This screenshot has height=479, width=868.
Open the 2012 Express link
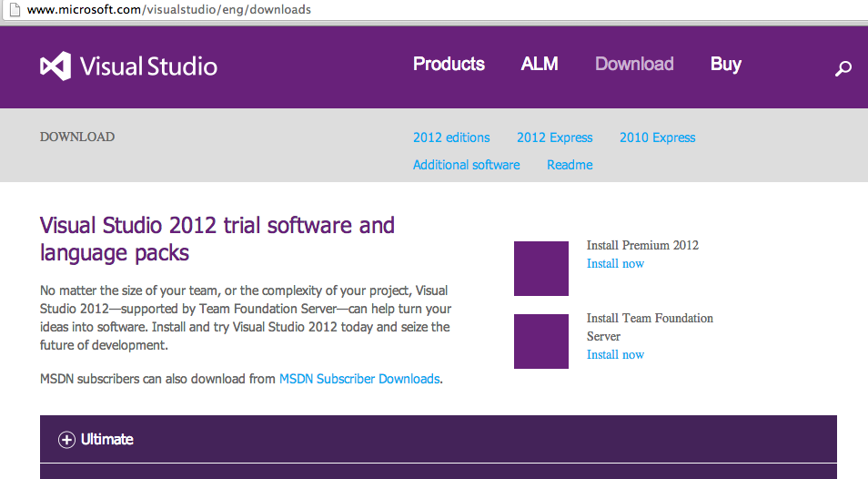(x=555, y=138)
